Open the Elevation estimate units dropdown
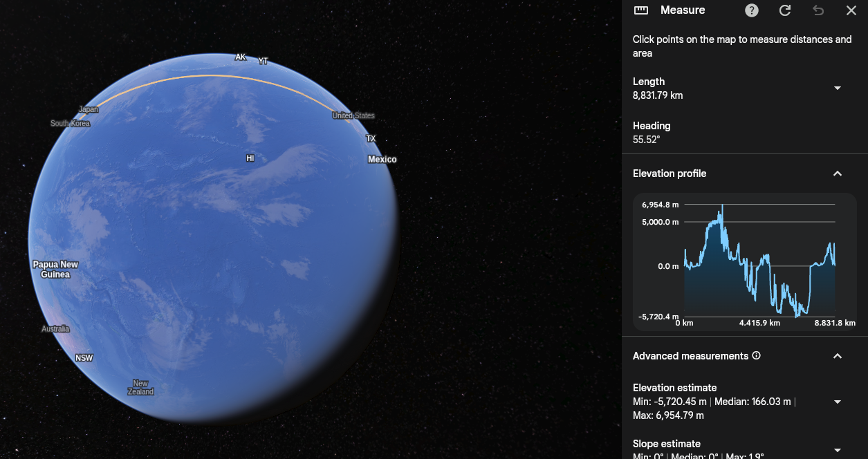This screenshot has width=868, height=459. click(x=838, y=402)
